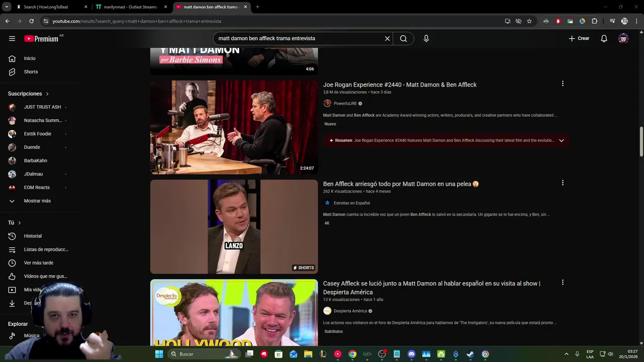This screenshot has width=644, height=362.
Task: Go back in browser history
Action: pos(7,21)
